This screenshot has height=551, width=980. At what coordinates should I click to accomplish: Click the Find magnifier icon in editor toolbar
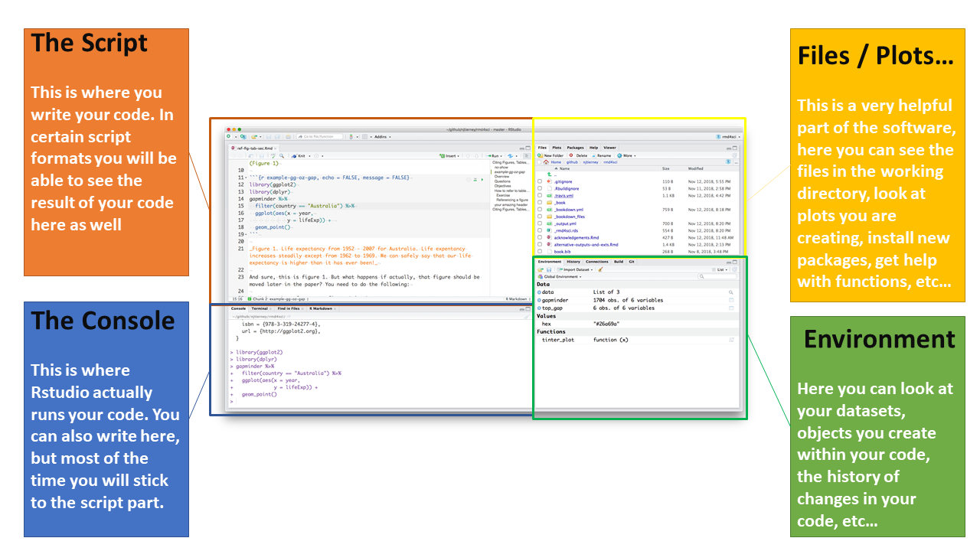[x=282, y=156]
